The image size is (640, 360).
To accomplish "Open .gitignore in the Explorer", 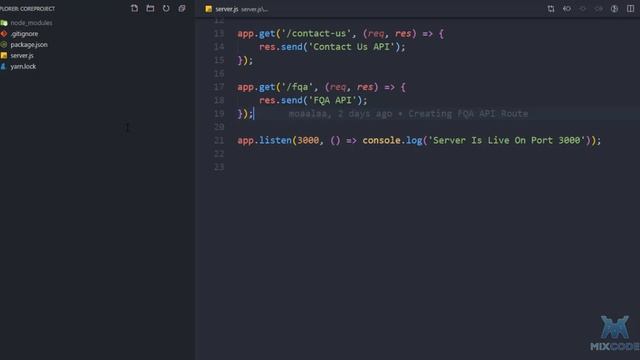I will click(24, 34).
